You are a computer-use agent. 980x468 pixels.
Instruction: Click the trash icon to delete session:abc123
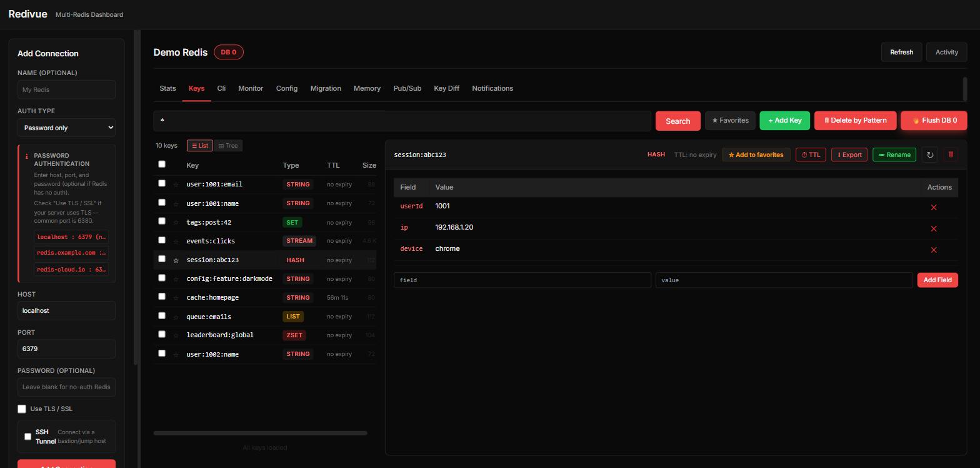(x=951, y=155)
